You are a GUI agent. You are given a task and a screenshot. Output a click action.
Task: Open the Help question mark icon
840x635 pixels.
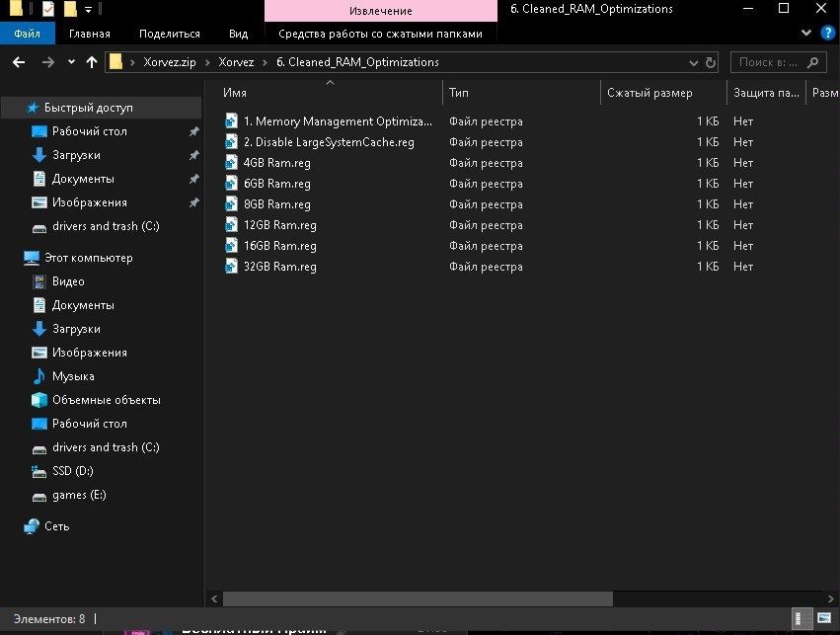point(828,33)
